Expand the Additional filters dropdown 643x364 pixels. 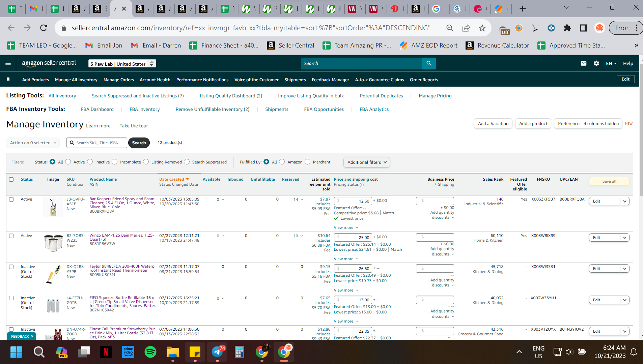[367, 162]
